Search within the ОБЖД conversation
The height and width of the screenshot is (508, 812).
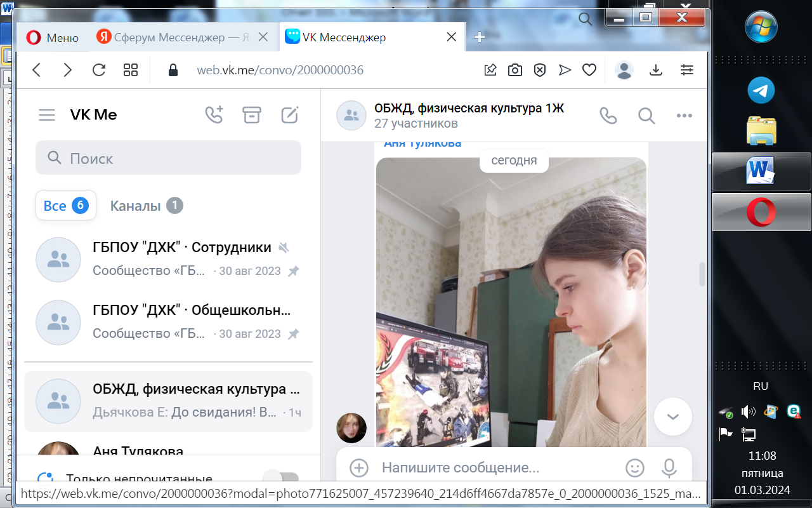tap(646, 116)
